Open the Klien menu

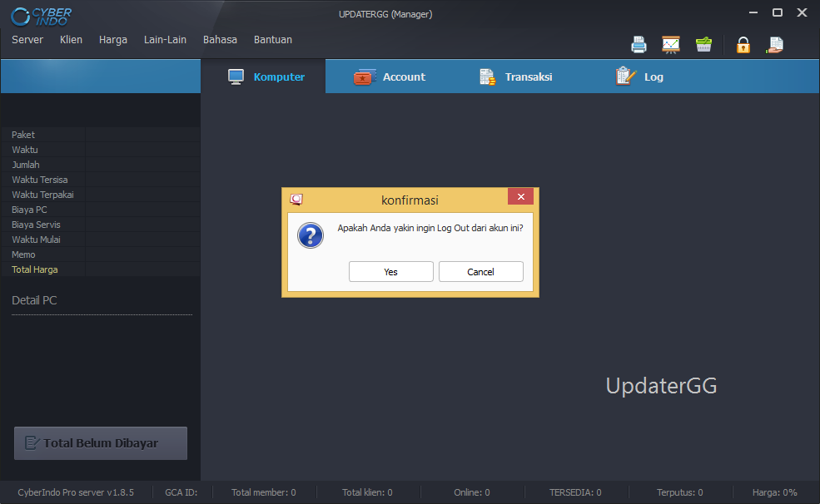[71, 40]
